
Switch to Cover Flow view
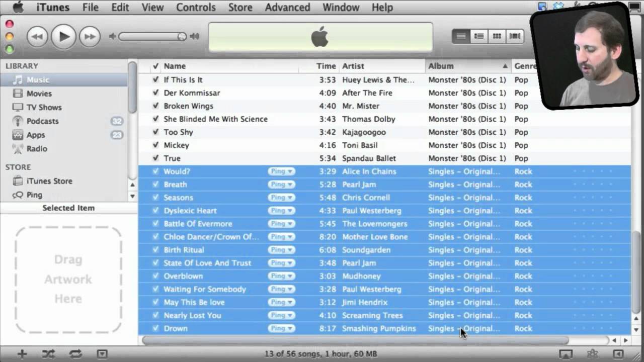coord(515,36)
